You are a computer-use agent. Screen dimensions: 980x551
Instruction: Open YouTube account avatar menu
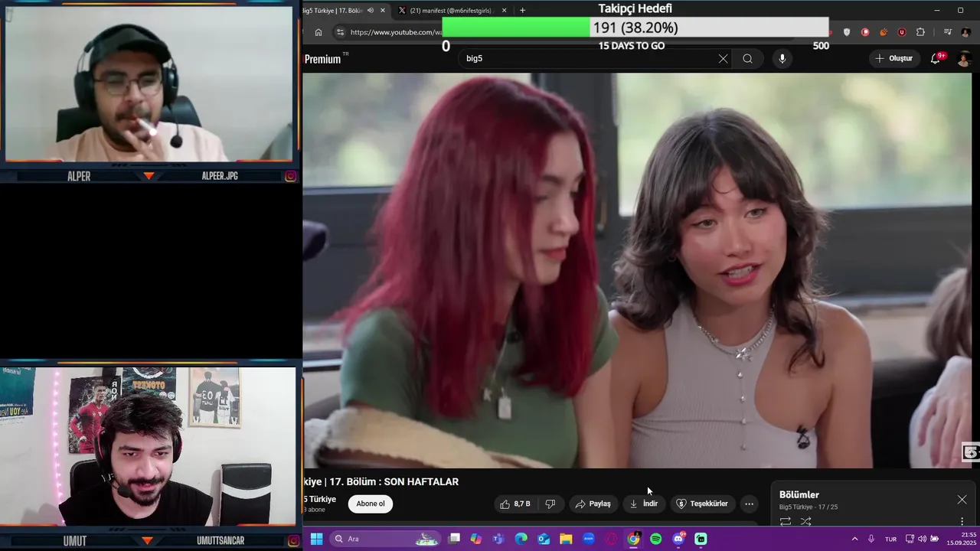(x=964, y=59)
